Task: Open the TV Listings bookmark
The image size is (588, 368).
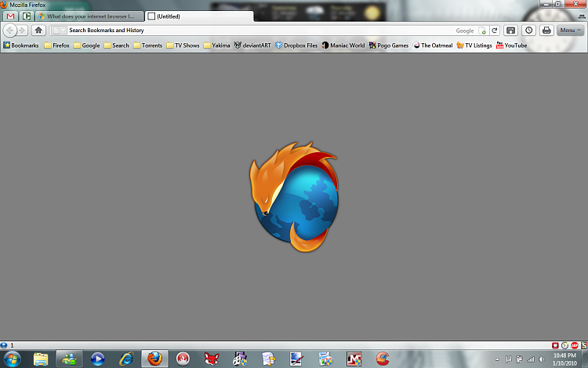Action: (474, 46)
